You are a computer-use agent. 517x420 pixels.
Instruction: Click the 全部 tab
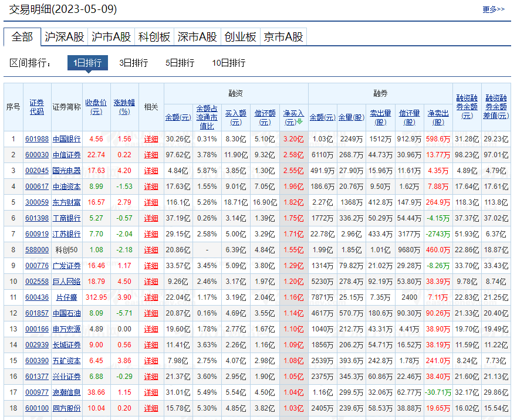[22, 37]
